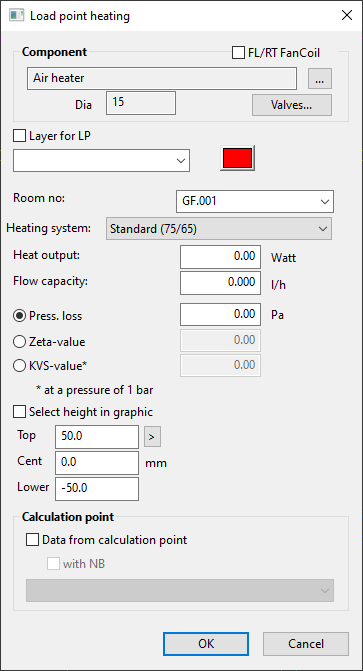The height and width of the screenshot is (671, 363).
Task: Click the > button next to Top
Action: 152,437
